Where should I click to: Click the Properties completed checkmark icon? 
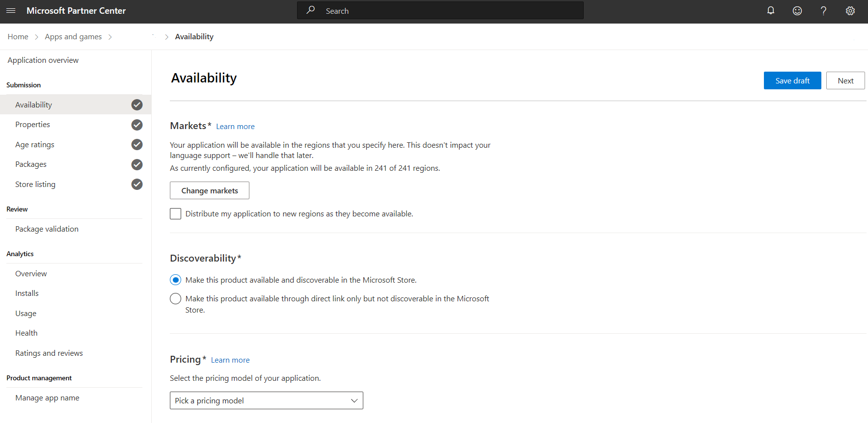[137, 125]
